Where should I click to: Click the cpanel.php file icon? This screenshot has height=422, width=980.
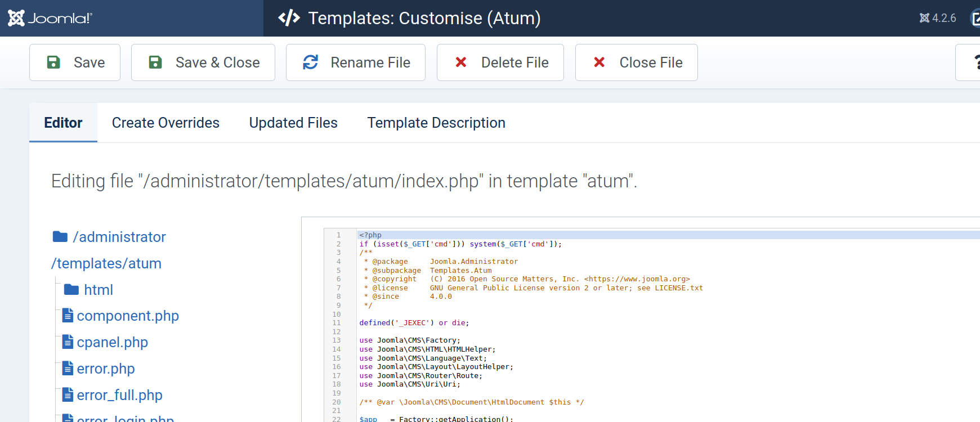click(x=68, y=342)
